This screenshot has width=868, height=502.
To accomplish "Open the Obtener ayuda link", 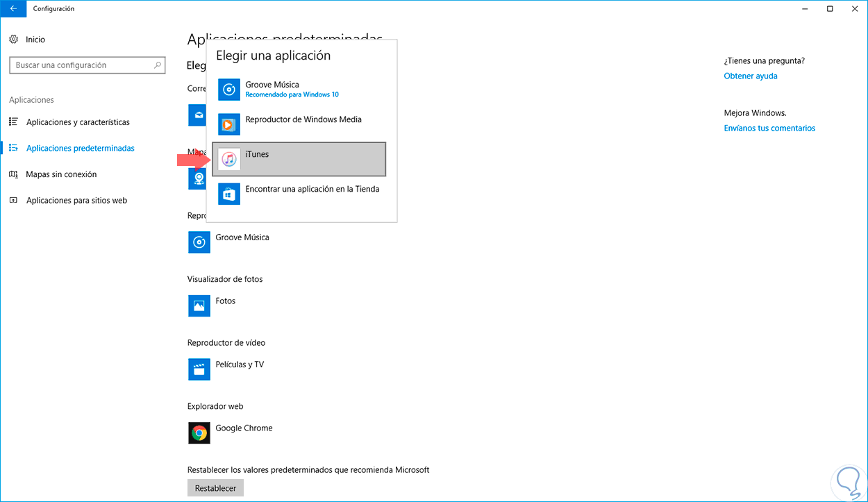I will (751, 76).
